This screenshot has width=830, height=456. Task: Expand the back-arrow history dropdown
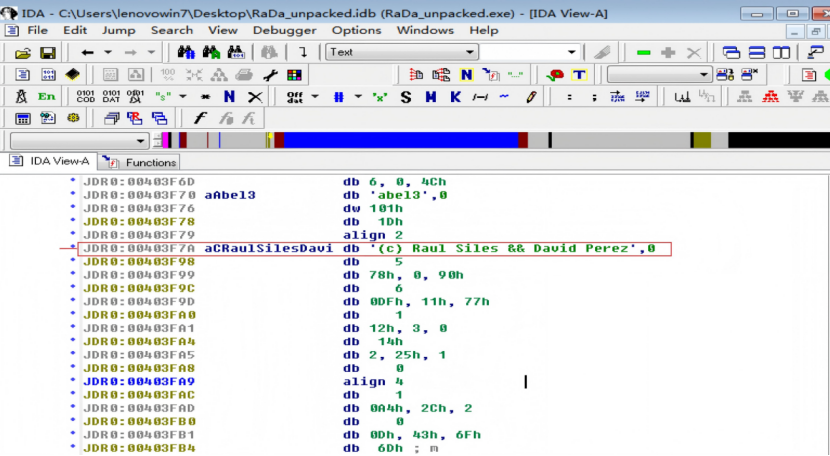coord(108,52)
